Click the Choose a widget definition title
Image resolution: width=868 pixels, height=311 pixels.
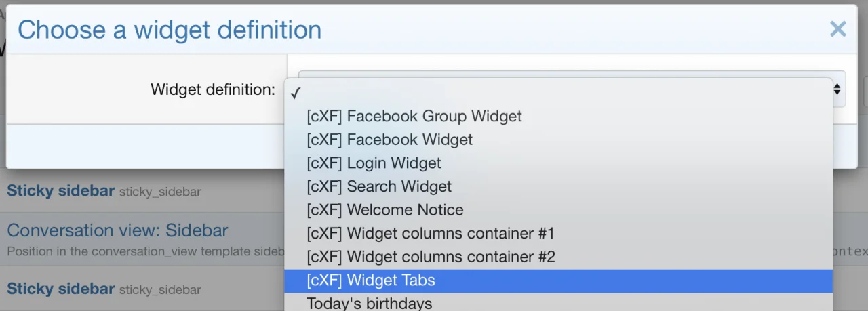pos(170,30)
